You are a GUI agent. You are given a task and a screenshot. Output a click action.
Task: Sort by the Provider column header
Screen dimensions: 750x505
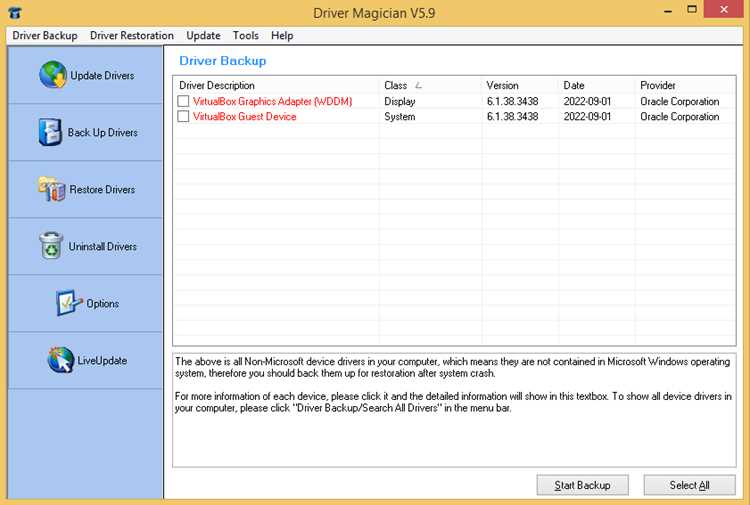[x=685, y=85]
